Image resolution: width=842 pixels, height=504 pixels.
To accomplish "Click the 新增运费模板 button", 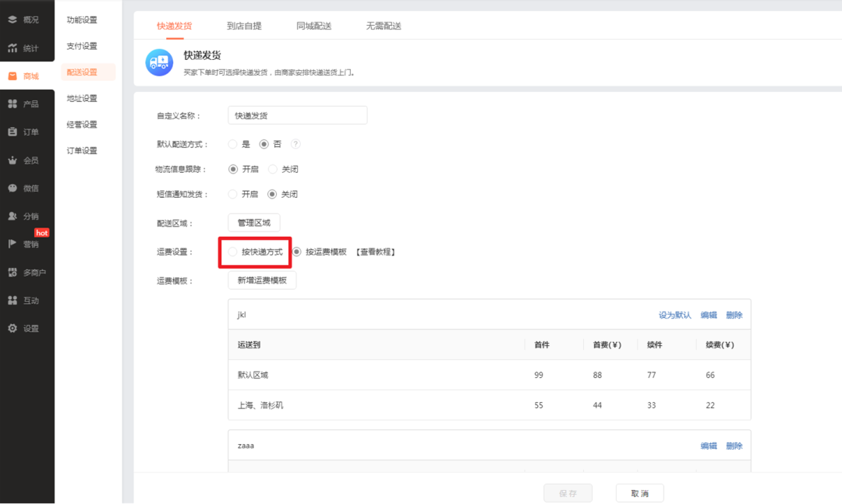I will click(262, 280).
